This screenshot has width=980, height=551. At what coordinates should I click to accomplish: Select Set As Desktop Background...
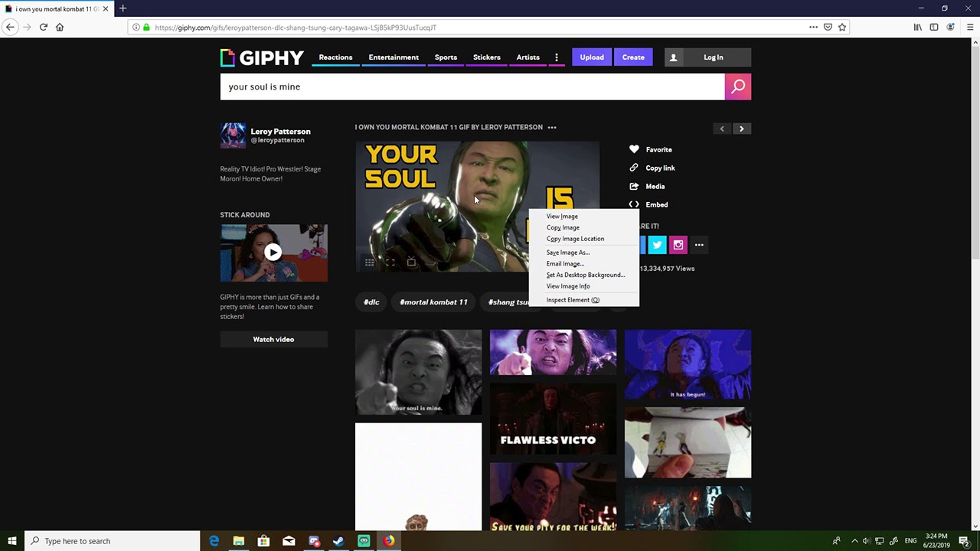pyautogui.click(x=583, y=275)
